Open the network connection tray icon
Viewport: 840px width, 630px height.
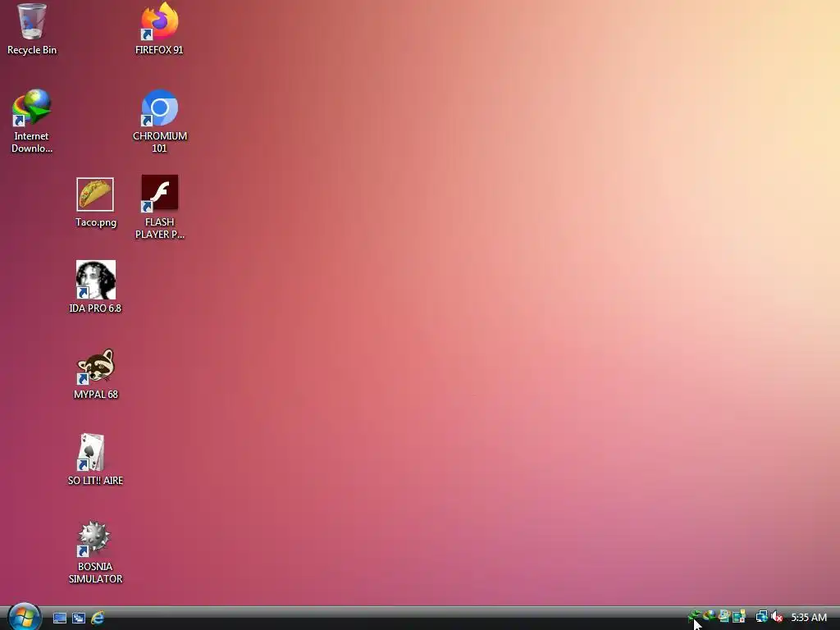pos(761,617)
